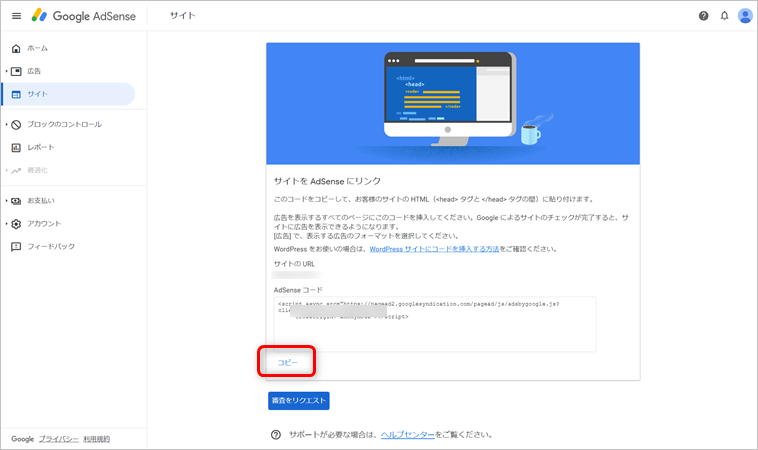Click the フィードバック speech bubble icon
This screenshot has height=450, width=758.
coord(16,246)
